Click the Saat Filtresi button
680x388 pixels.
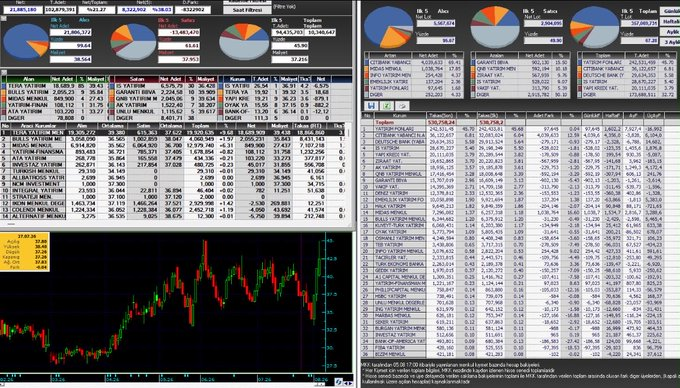(x=247, y=10)
